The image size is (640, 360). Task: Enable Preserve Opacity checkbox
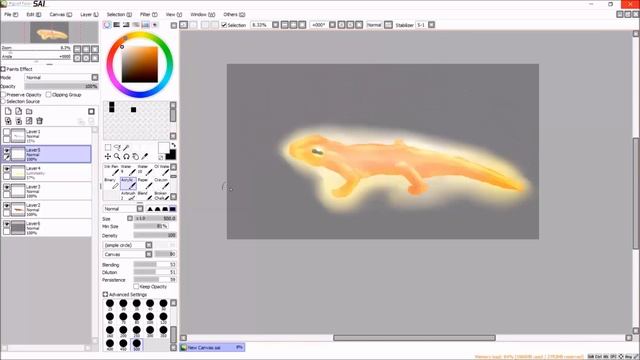3,95
